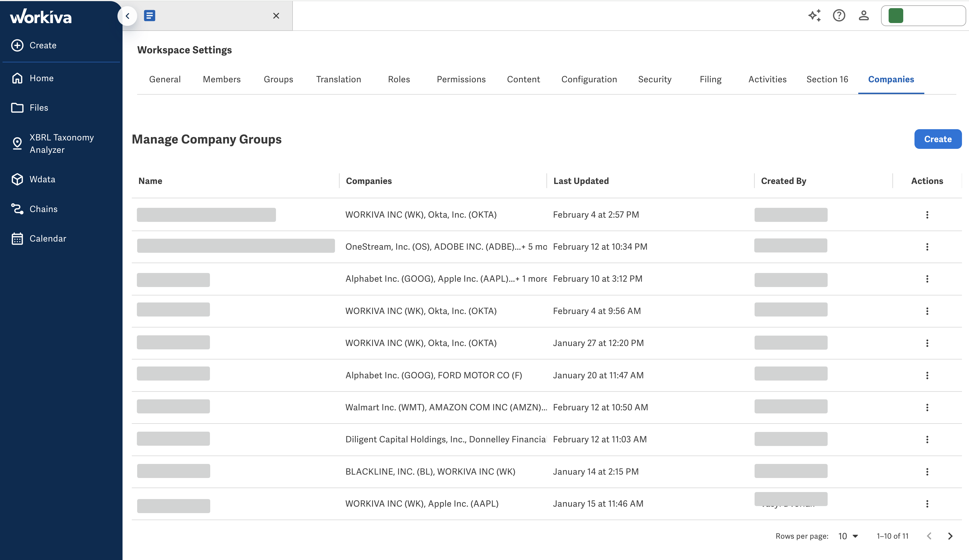This screenshot has width=969, height=560.
Task: Open the user profile menu
Action: [x=864, y=15]
